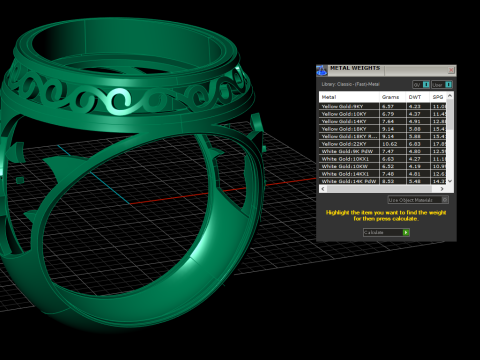
Task: Select the Yellow Gold:18KY R... row
Action: (x=383, y=136)
